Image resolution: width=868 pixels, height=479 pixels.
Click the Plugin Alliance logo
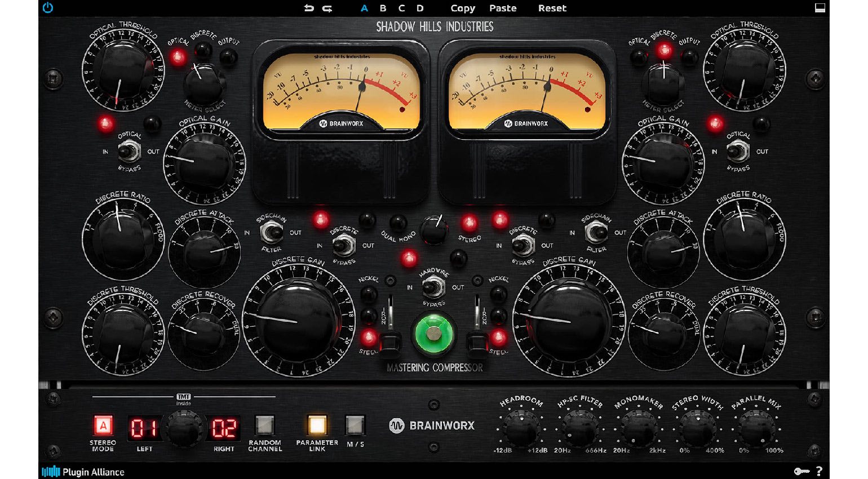coord(83,472)
